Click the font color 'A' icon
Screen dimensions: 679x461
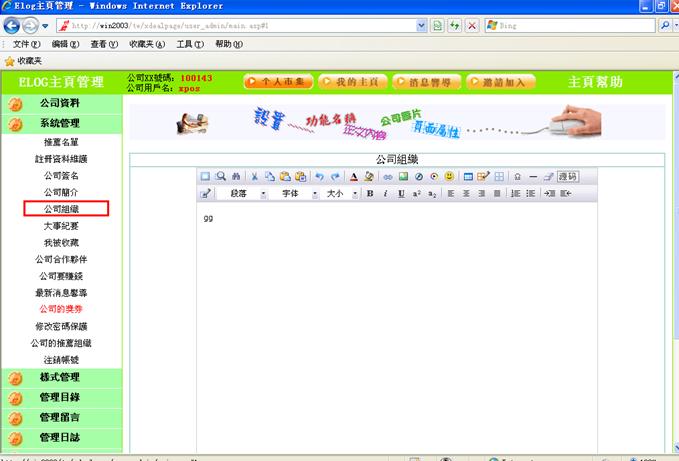point(353,176)
